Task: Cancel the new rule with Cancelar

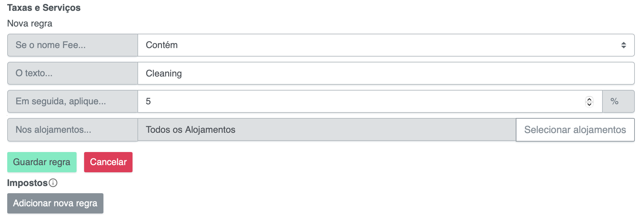Action: pyautogui.click(x=108, y=162)
